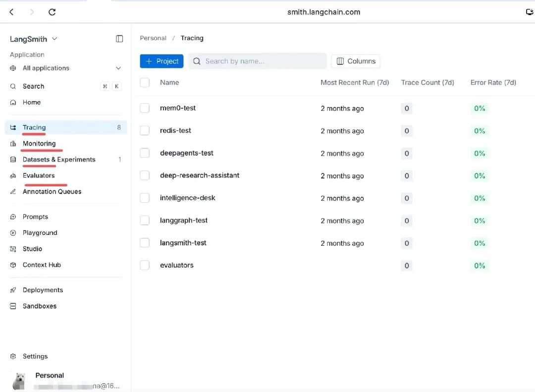Toggle the select-all checkbox in header
This screenshot has height=392, width=535.
(x=145, y=82)
